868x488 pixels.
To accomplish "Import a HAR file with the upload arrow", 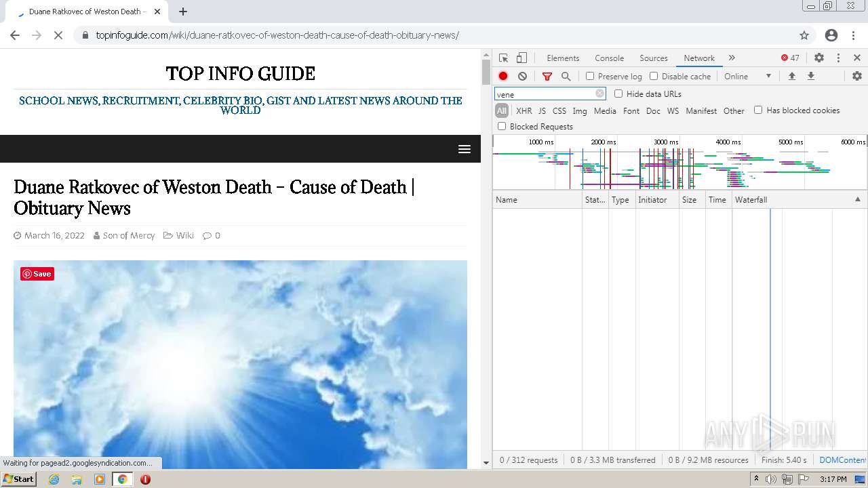I will click(791, 77).
